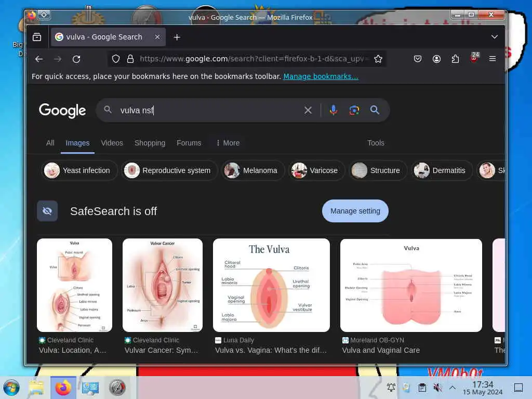The image size is (532, 399).
Task: Open Firefox account icon
Action: tap(436, 59)
